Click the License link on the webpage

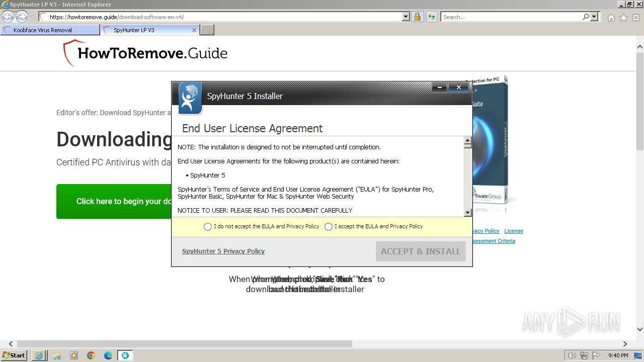pos(514,231)
